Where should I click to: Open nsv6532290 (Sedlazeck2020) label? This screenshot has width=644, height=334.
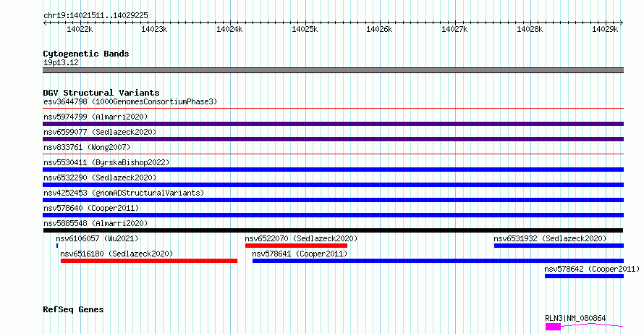[100, 178]
